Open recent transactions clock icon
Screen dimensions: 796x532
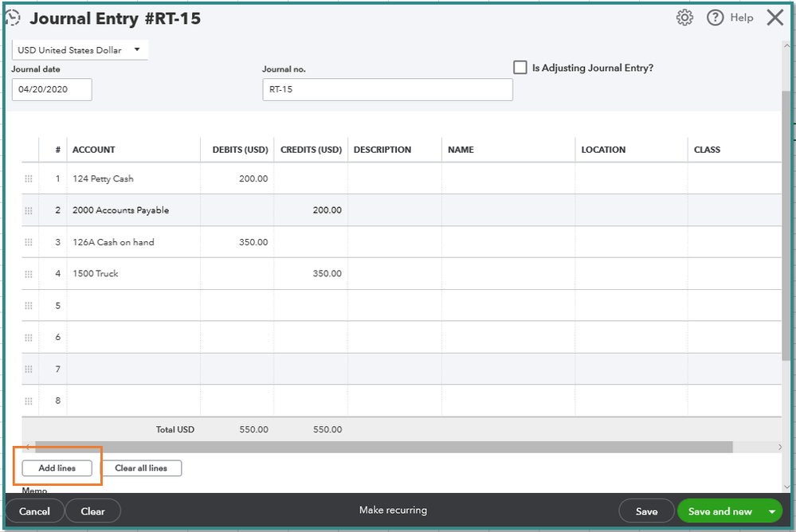(x=12, y=18)
